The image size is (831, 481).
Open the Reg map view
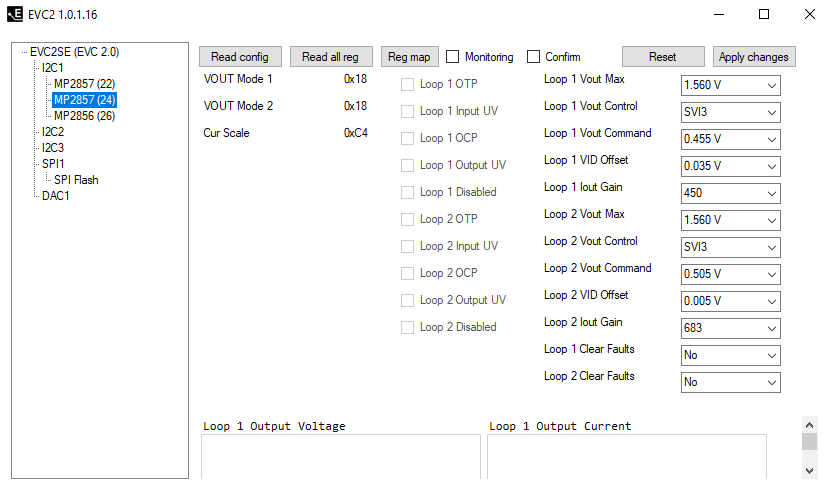point(409,57)
